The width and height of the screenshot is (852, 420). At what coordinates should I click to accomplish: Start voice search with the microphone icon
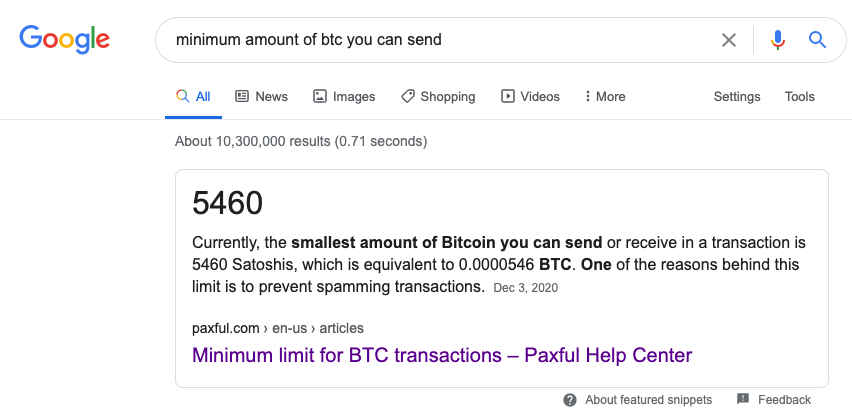tap(778, 40)
